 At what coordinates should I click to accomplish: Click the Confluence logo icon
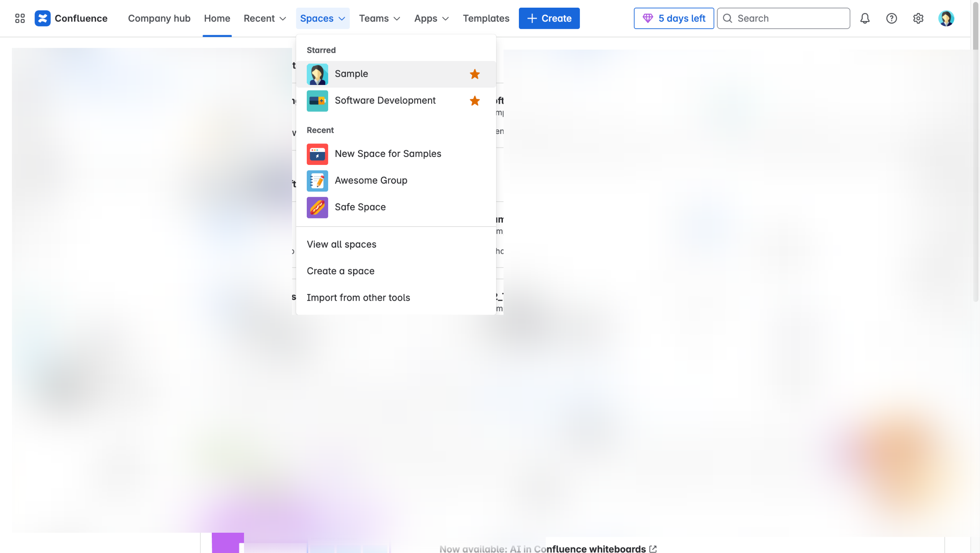pyautogui.click(x=43, y=18)
